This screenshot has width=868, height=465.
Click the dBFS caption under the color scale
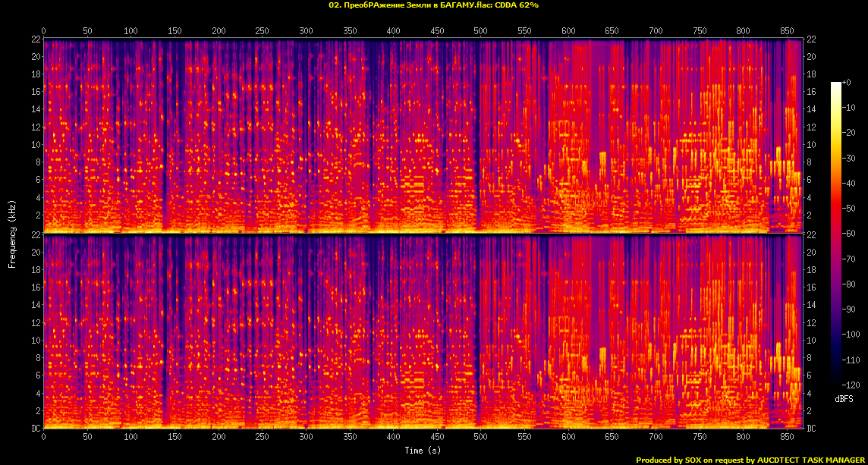844,398
